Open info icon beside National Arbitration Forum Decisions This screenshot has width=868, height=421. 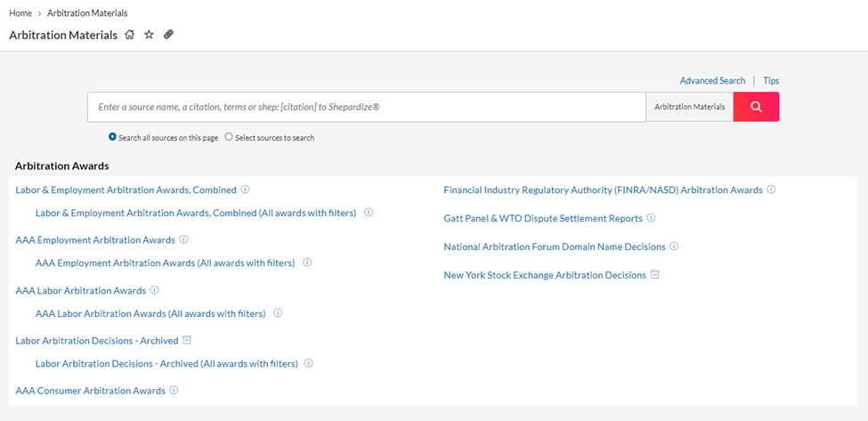pyautogui.click(x=674, y=247)
